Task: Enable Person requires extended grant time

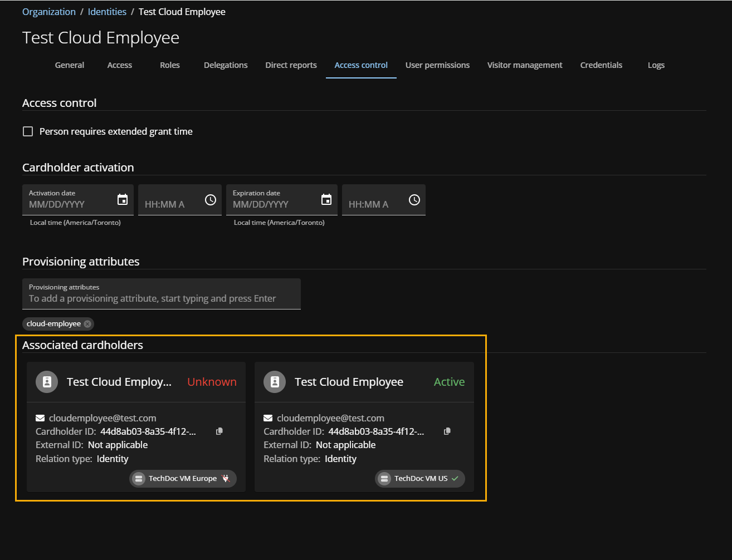Action: click(x=28, y=131)
